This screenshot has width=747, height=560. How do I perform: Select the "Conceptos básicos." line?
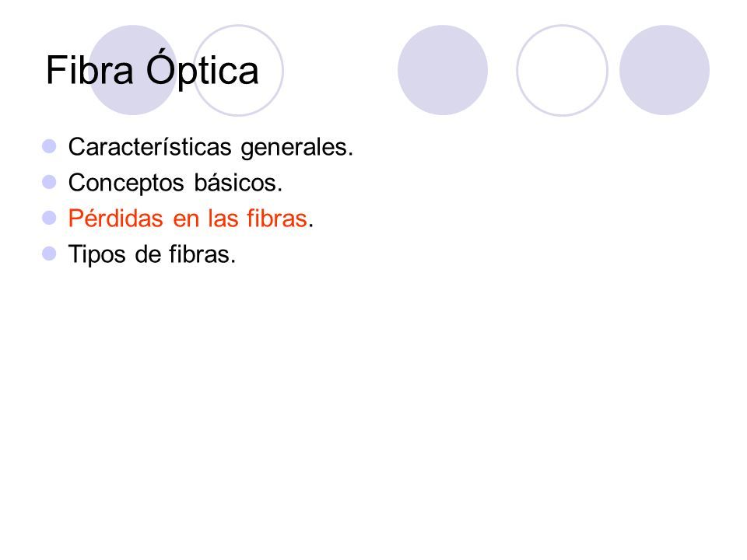(175, 182)
